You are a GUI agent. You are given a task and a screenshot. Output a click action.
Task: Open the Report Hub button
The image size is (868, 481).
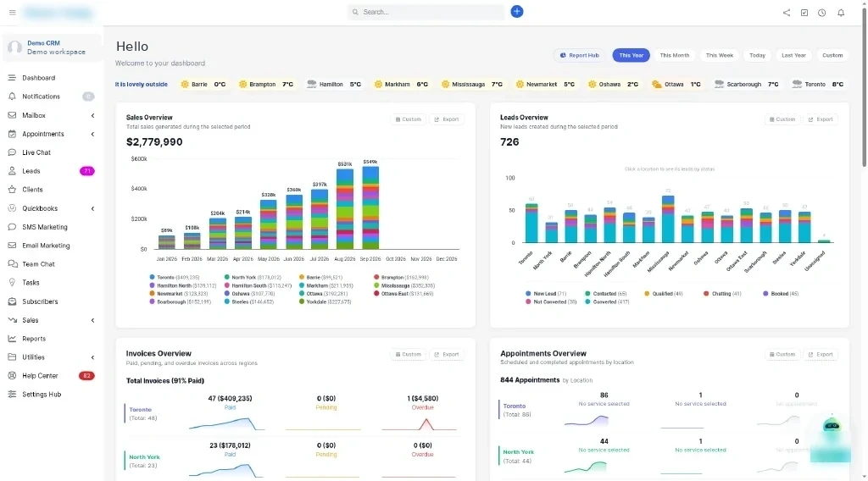pyautogui.click(x=579, y=55)
